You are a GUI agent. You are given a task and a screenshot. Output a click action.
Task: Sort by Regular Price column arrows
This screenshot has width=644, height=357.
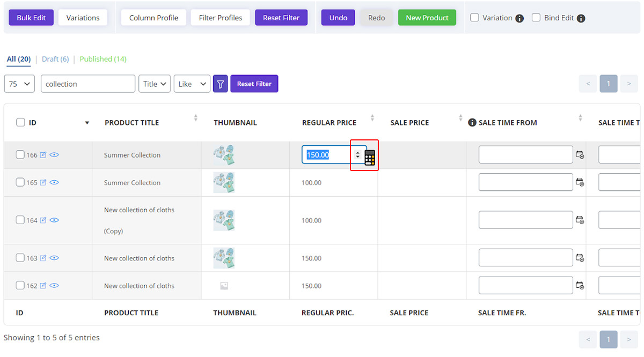(372, 118)
